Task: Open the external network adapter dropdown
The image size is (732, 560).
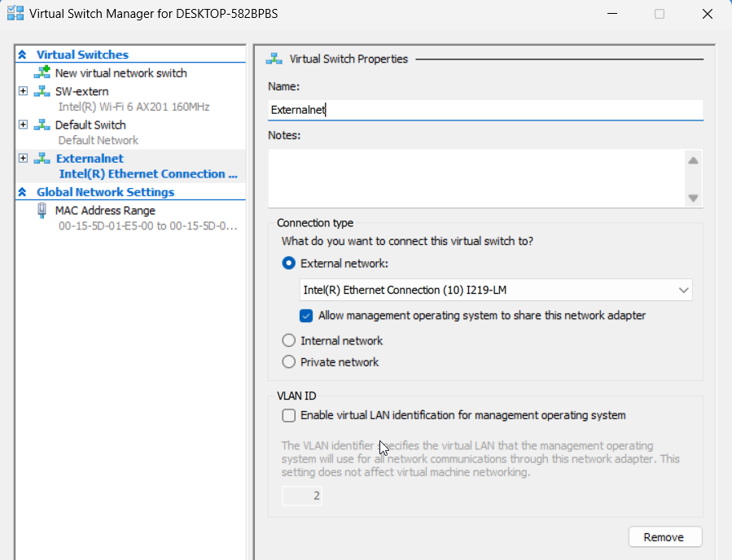Action: tap(682, 290)
